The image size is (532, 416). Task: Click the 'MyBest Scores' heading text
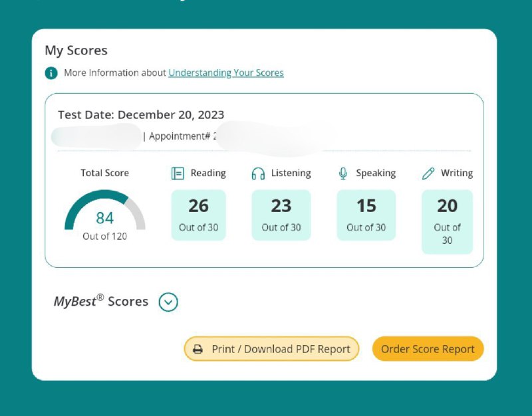[x=101, y=301]
